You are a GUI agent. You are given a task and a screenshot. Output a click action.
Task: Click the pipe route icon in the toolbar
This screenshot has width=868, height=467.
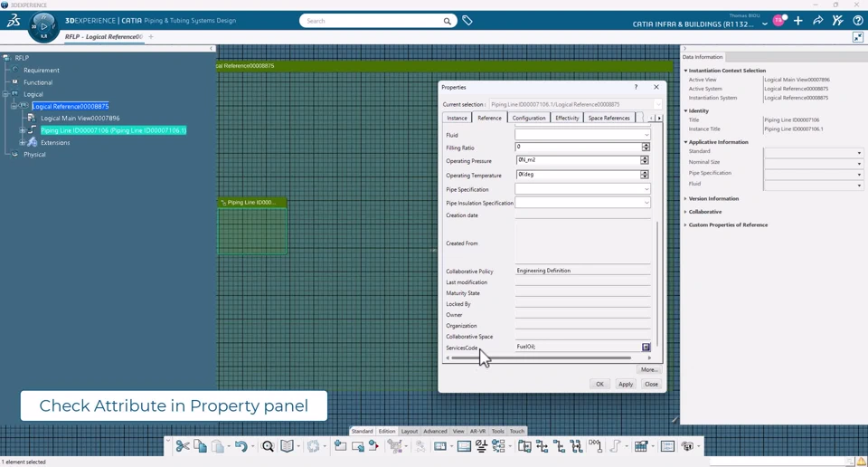pos(615,446)
